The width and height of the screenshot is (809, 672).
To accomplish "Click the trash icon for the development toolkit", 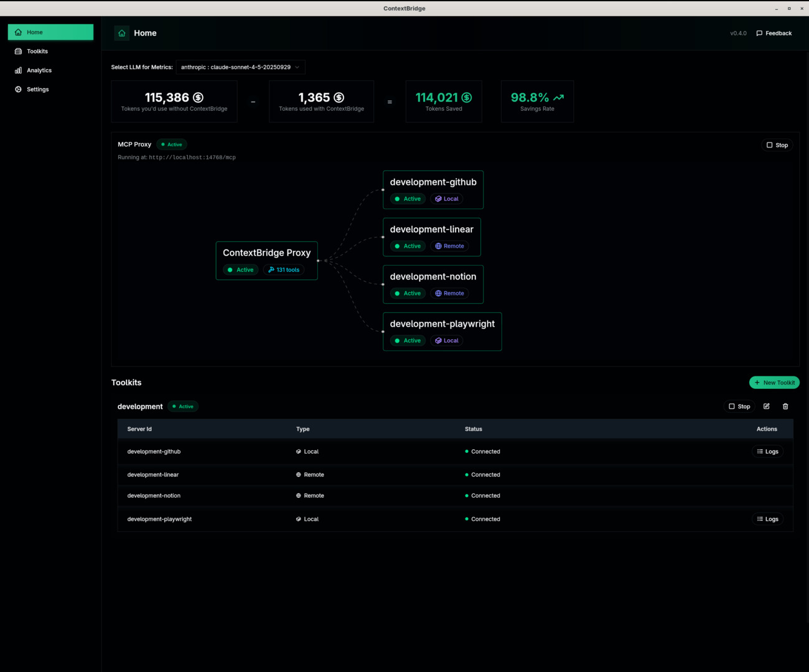I will pos(785,406).
